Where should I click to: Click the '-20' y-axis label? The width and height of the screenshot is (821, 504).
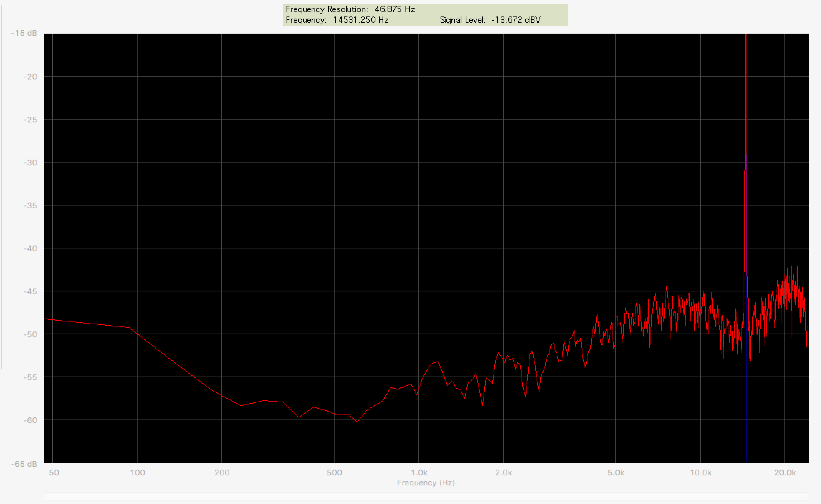tap(30, 77)
